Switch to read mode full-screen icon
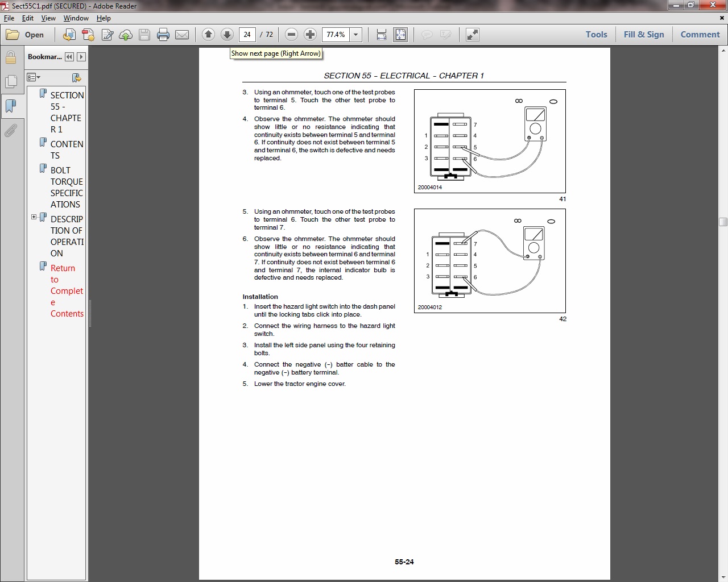 [472, 35]
